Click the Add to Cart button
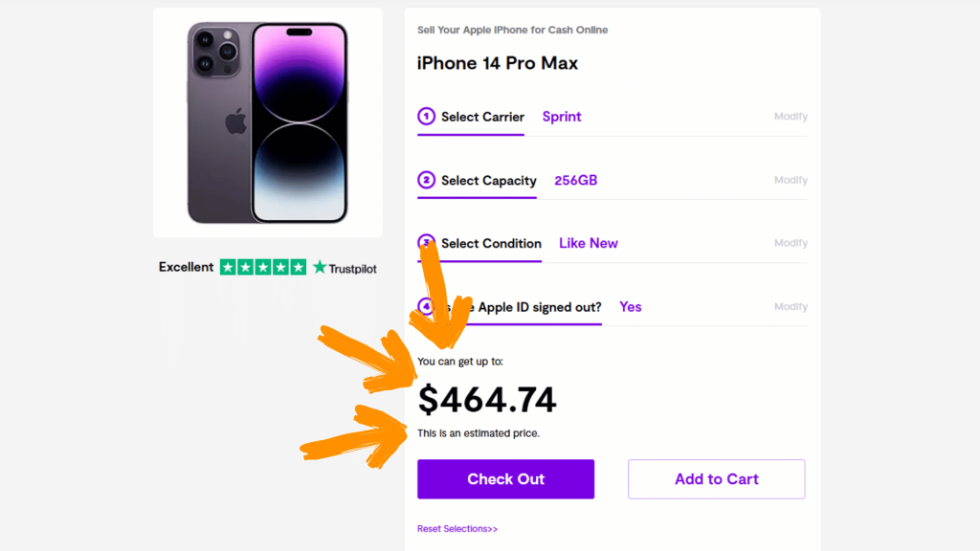Screen dimensions: 980x551 [716, 479]
